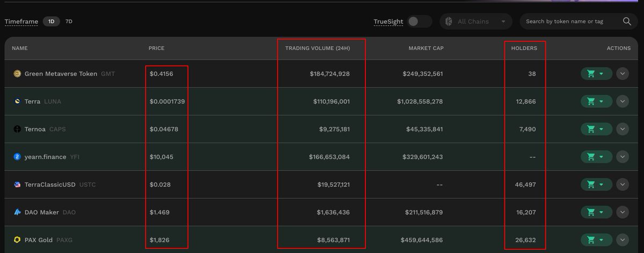Viewport: 644px width, 253px height.
Task: Click the Ternoa token name
Action: (35, 129)
